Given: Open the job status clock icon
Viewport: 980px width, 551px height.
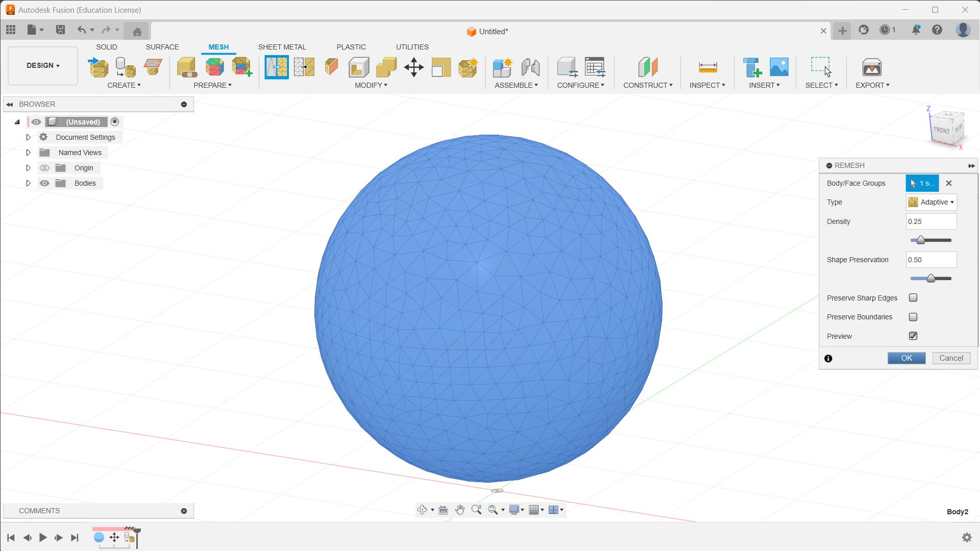Looking at the screenshot, I should click(885, 30).
